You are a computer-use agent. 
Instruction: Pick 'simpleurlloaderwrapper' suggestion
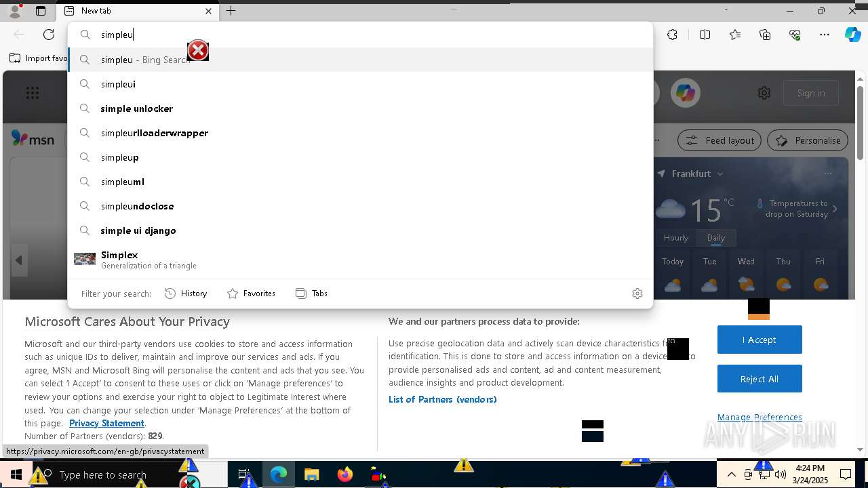(x=360, y=133)
